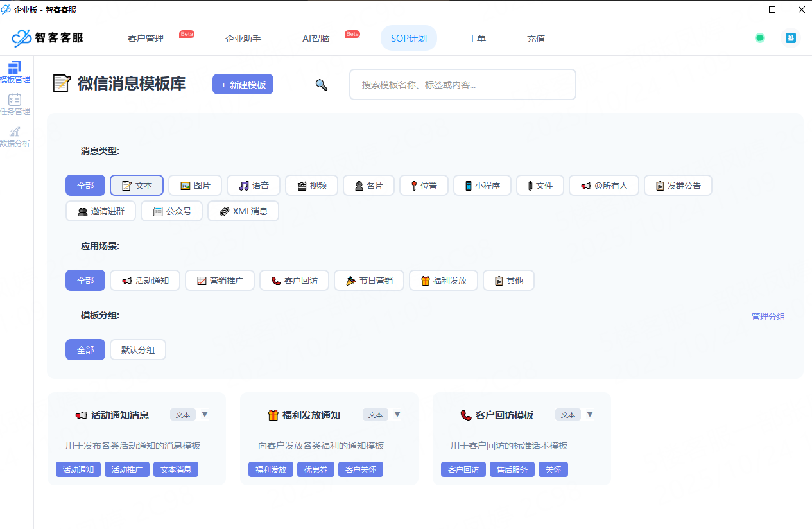Screen dimensions: 812x529
Task: Open 任务管理 in the left sidebar
Action: point(15,103)
